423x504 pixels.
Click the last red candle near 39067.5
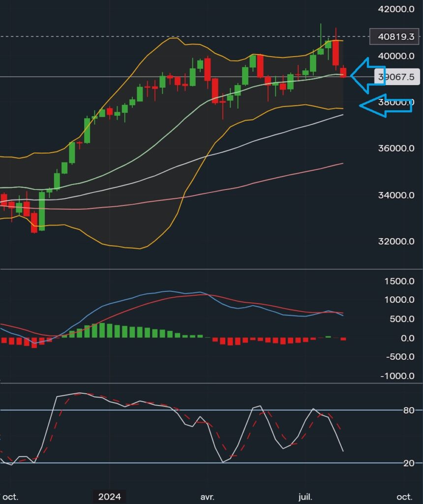(343, 72)
